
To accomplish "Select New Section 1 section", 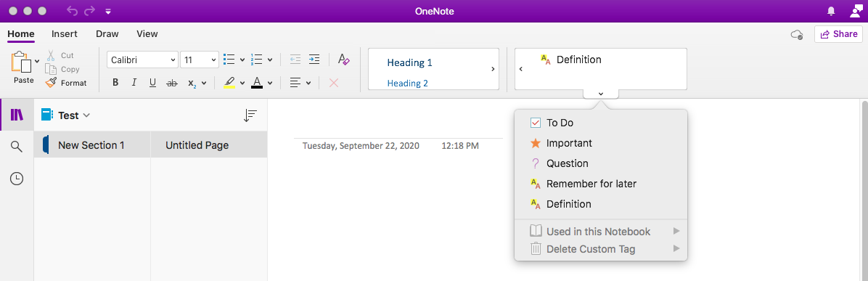I will (x=92, y=145).
